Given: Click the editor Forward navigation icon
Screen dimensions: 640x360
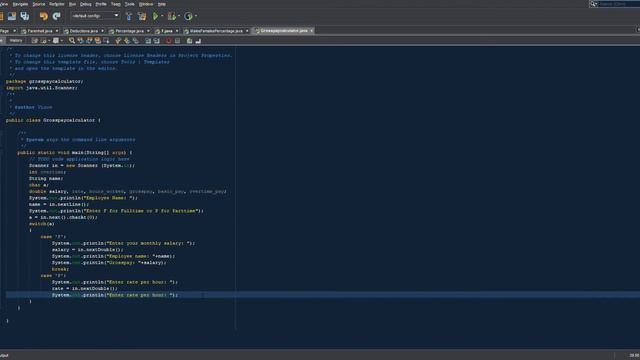Looking at the screenshot, I should click(x=56, y=40).
